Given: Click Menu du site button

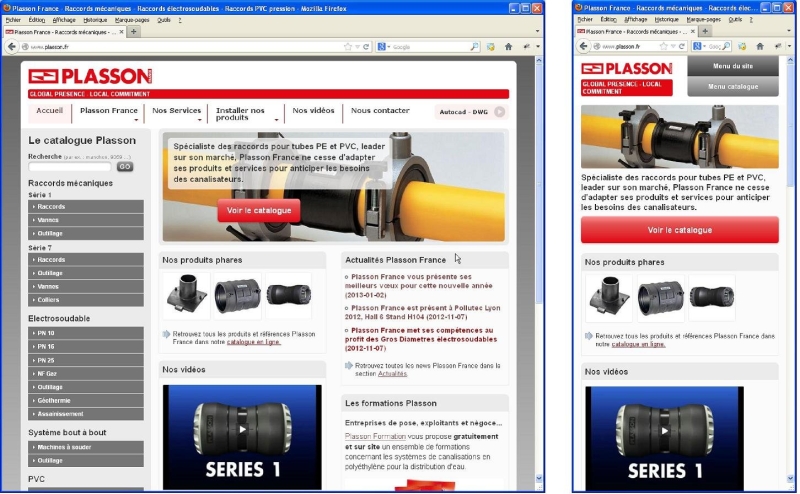Looking at the screenshot, I should click(733, 66).
